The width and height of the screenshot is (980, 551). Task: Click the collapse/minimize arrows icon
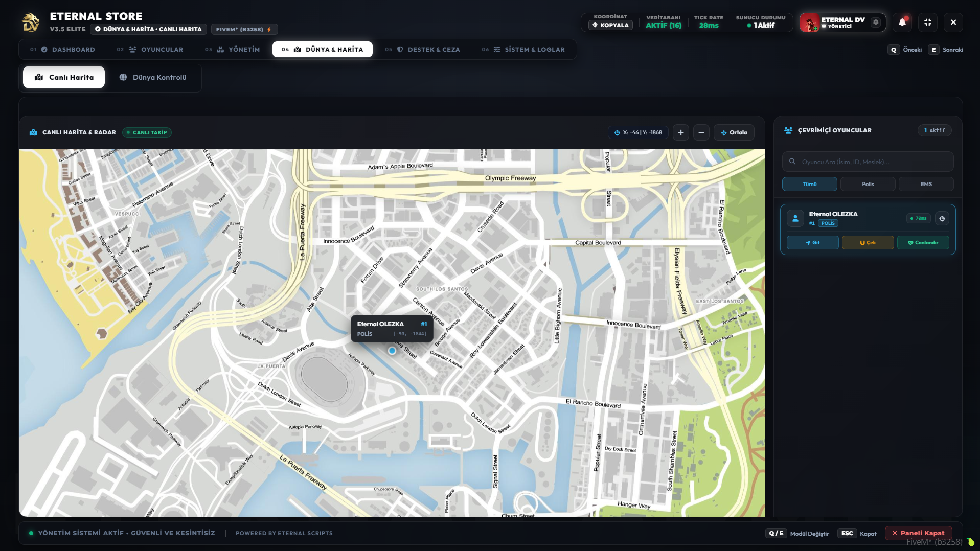(x=928, y=22)
